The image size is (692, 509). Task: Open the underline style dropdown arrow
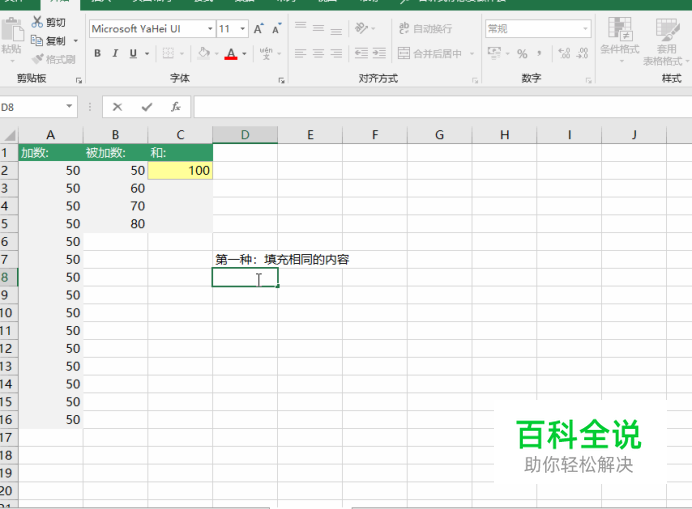pyautogui.click(x=147, y=54)
